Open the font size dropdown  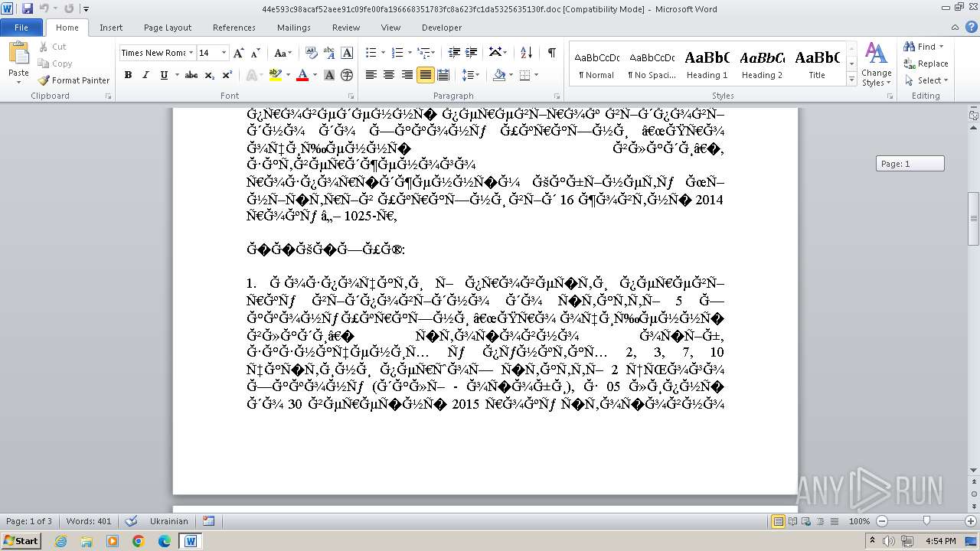coord(224,53)
